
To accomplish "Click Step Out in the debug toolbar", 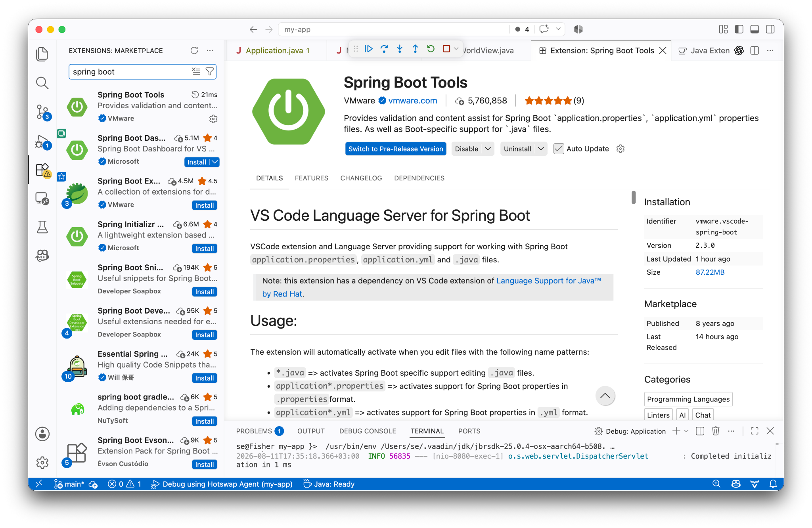I will pyautogui.click(x=415, y=49).
